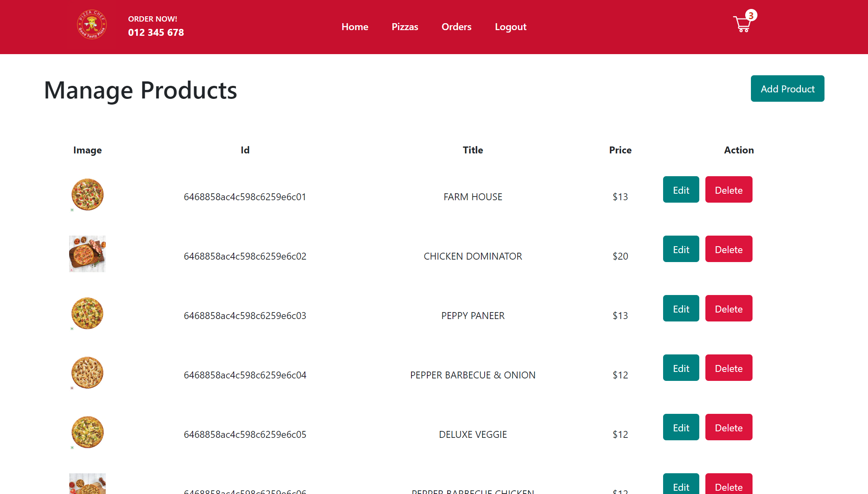Open the Orders section
Viewport: 868px width, 494px height.
pyautogui.click(x=456, y=27)
